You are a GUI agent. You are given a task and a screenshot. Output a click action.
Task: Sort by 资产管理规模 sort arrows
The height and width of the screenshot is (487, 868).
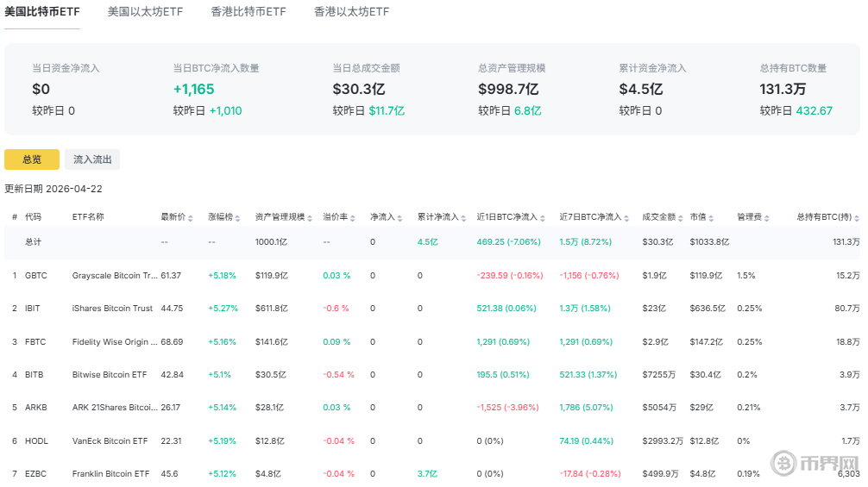tap(310, 218)
